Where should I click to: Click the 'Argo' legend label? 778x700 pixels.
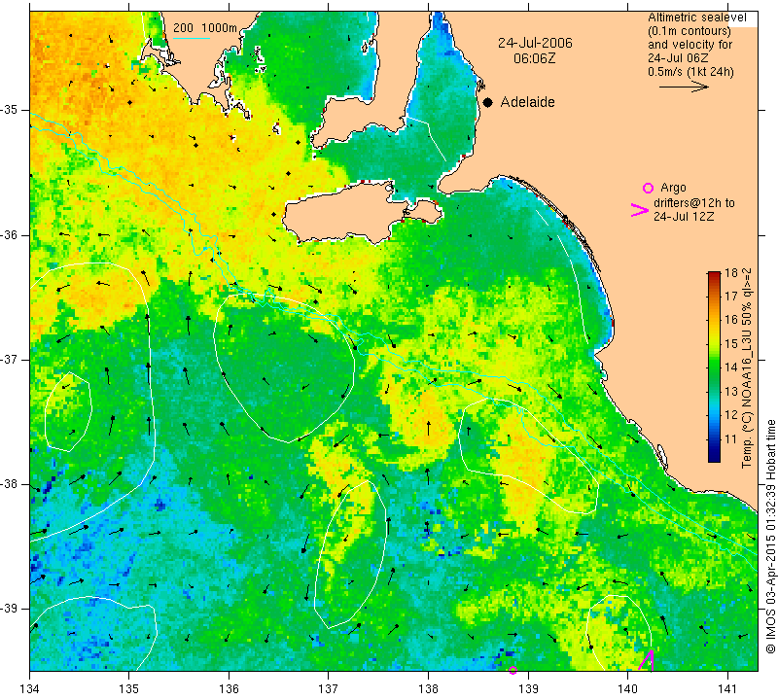[673, 188]
